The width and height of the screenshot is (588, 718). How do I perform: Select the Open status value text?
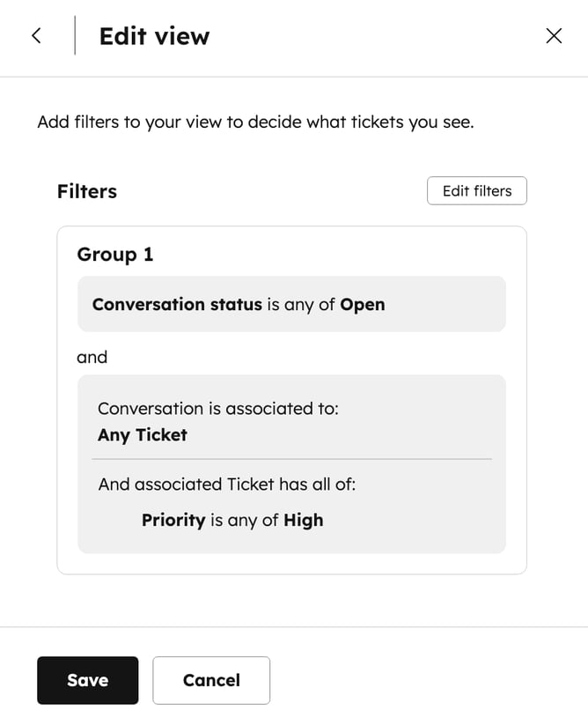[364, 304]
